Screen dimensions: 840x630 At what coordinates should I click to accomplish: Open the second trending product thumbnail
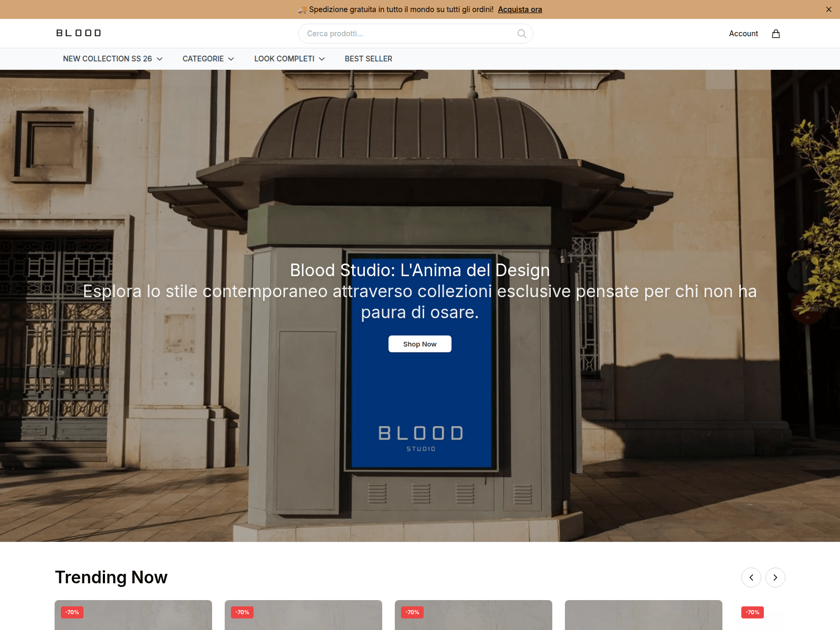303,615
